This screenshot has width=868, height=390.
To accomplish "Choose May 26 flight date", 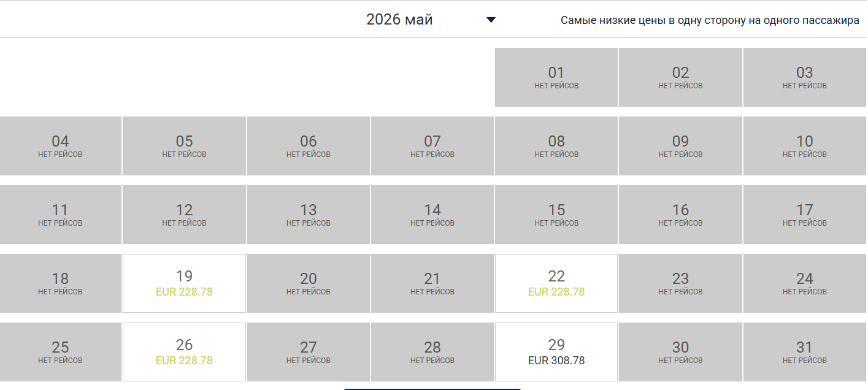I will (x=184, y=352).
